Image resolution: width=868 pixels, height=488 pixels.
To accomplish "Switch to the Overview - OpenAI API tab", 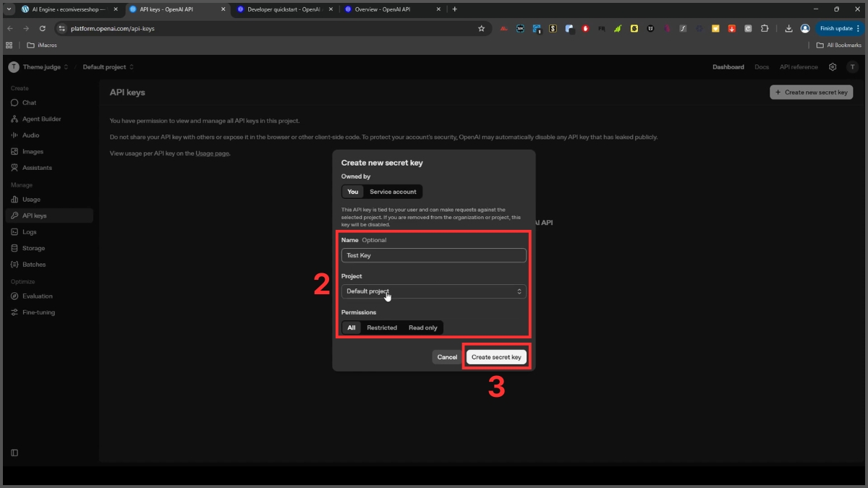I will pos(393,9).
